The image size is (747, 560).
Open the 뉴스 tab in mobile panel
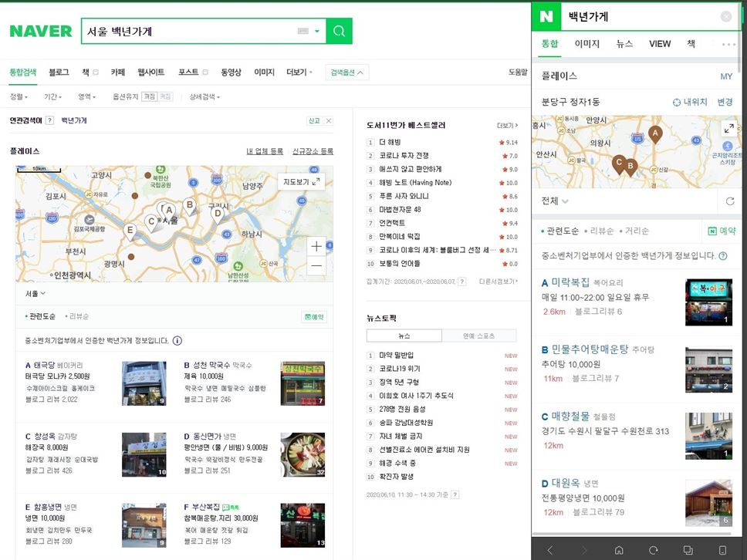(x=624, y=44)
